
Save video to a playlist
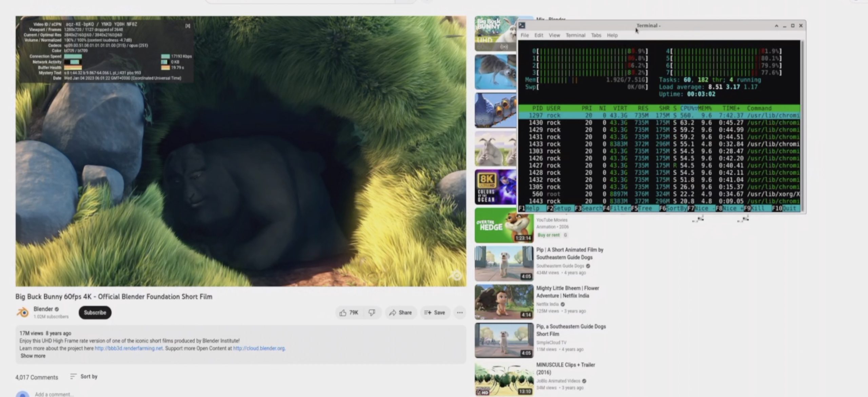[434, 313]
